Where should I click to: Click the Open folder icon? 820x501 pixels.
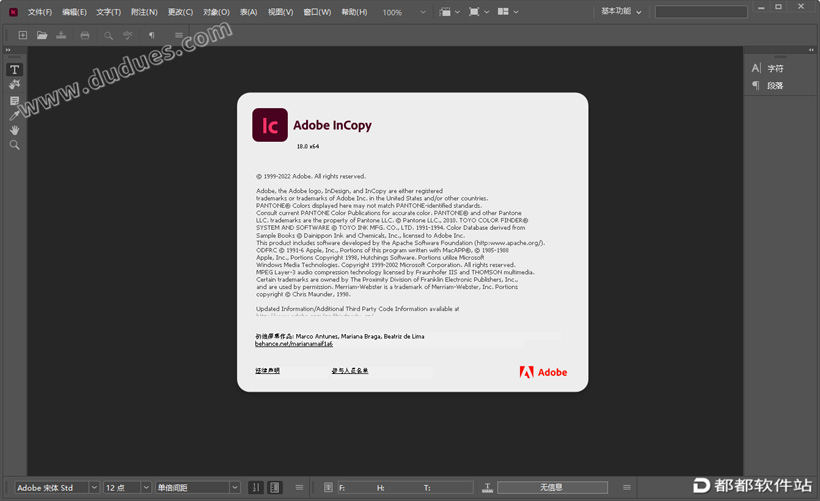click(x=42, y=35)
